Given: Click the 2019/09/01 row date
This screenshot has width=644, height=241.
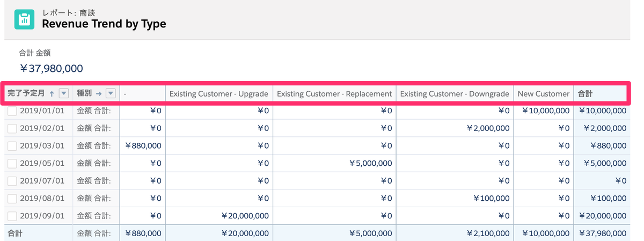Looking at the screenshot, I should [x=42, y=216].
